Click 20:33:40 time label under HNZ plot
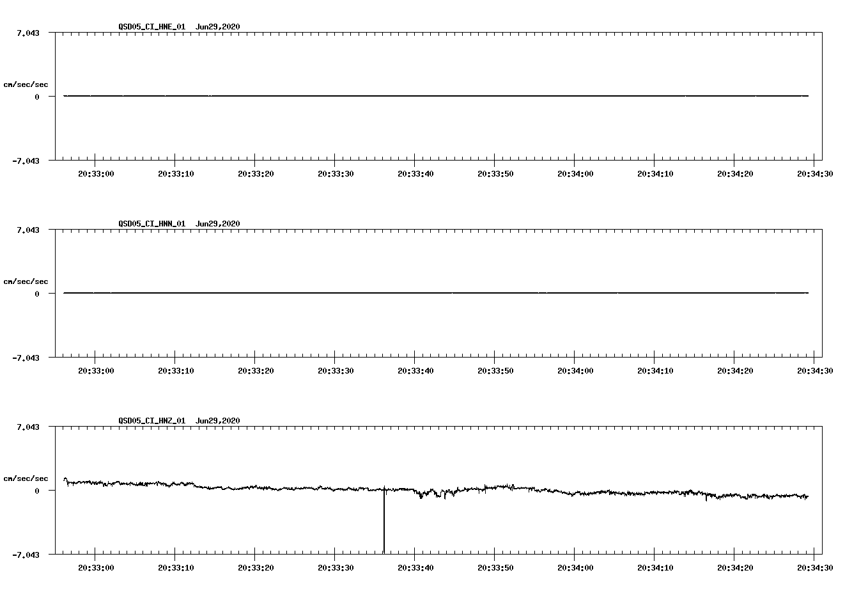This screenshot has height=591, width=868. click(415, 567)
